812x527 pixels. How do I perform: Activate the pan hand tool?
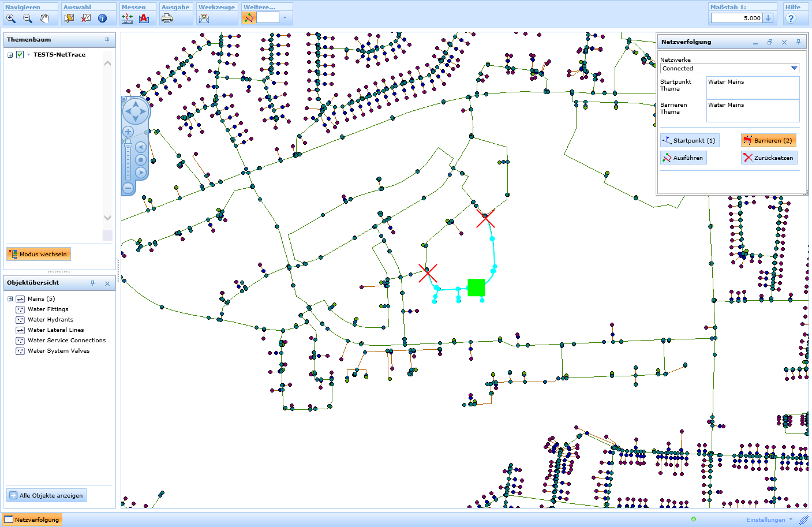44,18
